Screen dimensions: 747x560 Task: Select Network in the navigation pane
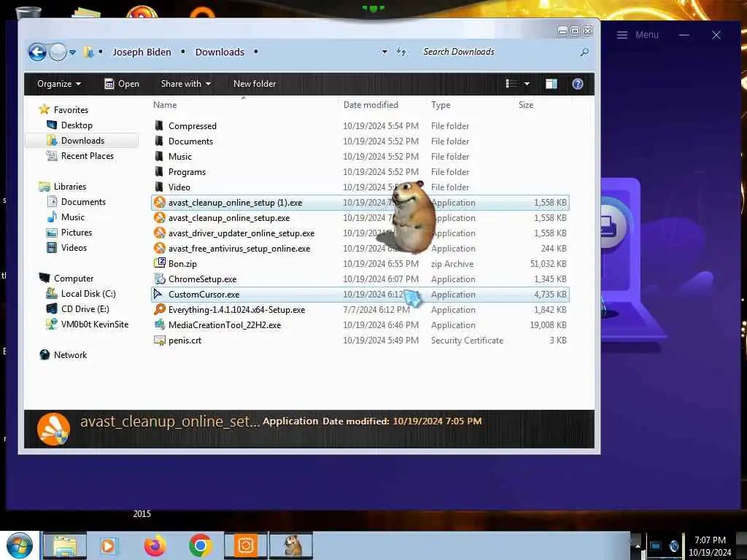pos(70,355)
